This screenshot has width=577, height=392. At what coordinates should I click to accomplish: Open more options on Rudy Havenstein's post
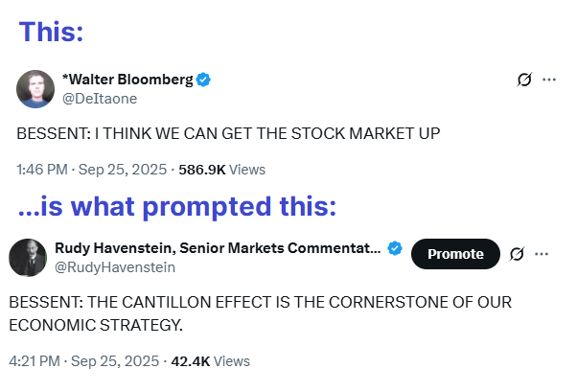[542, 253]
